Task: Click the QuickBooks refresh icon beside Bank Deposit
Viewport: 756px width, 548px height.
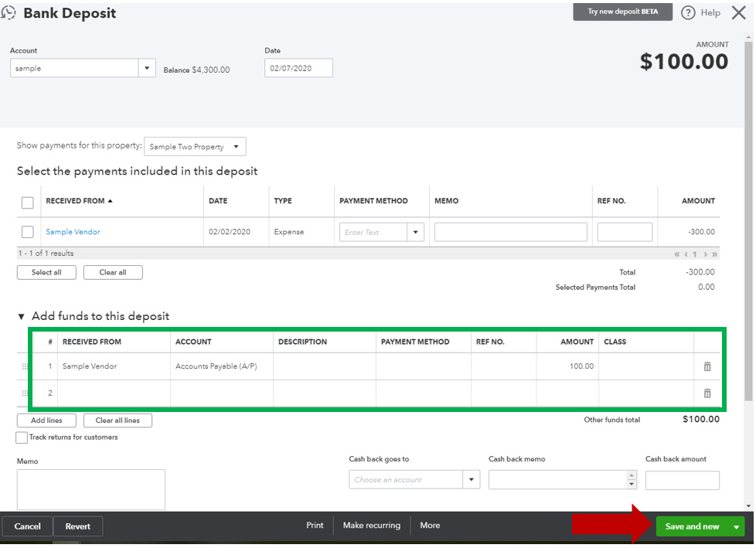Action: (x=9, y=12)
